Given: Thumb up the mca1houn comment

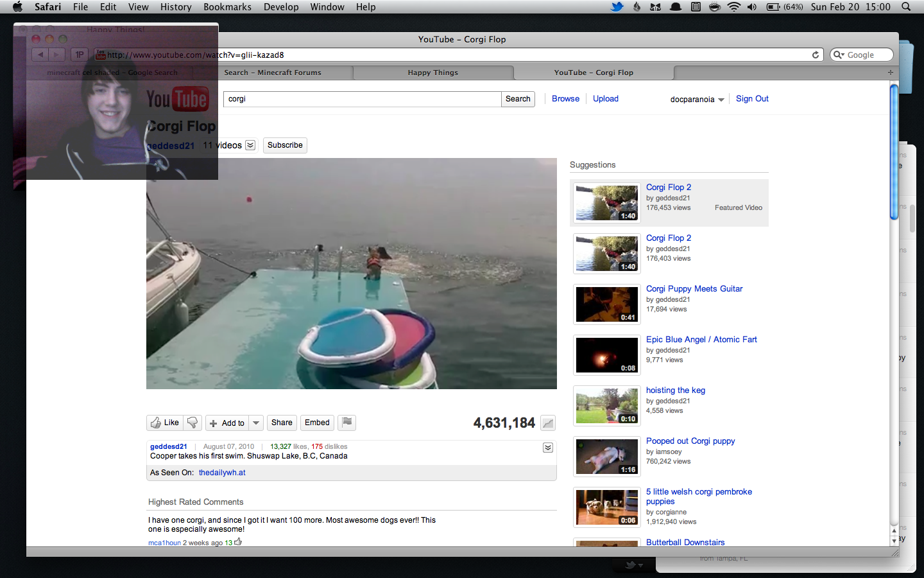Looking at the screenshot, I should 238,542.
